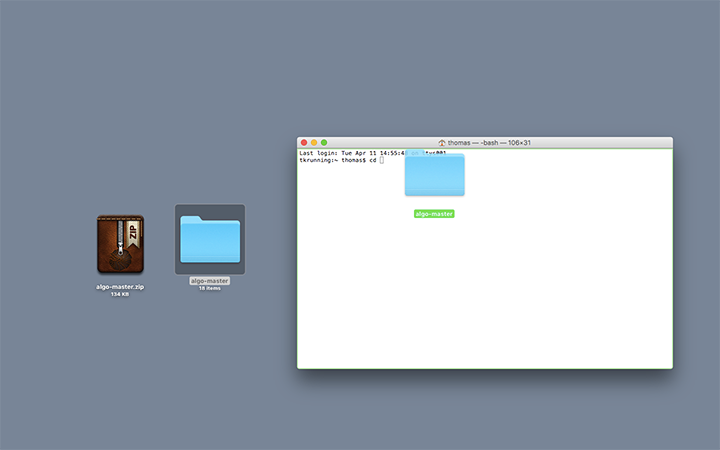The width and height of the screenshot is (720, 450).
Task: Click the "thomas — -bash — 106×31" title text
Action: [489, 143]
